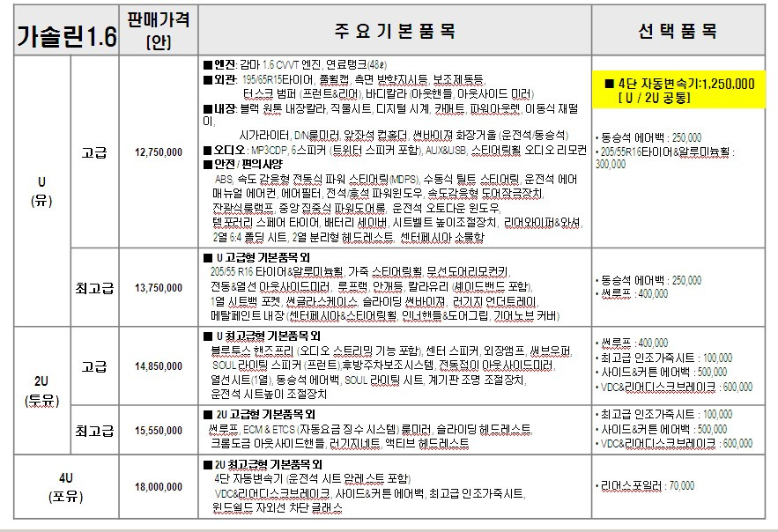Select the 2U (투유) trim cell

tap(41, 391)
